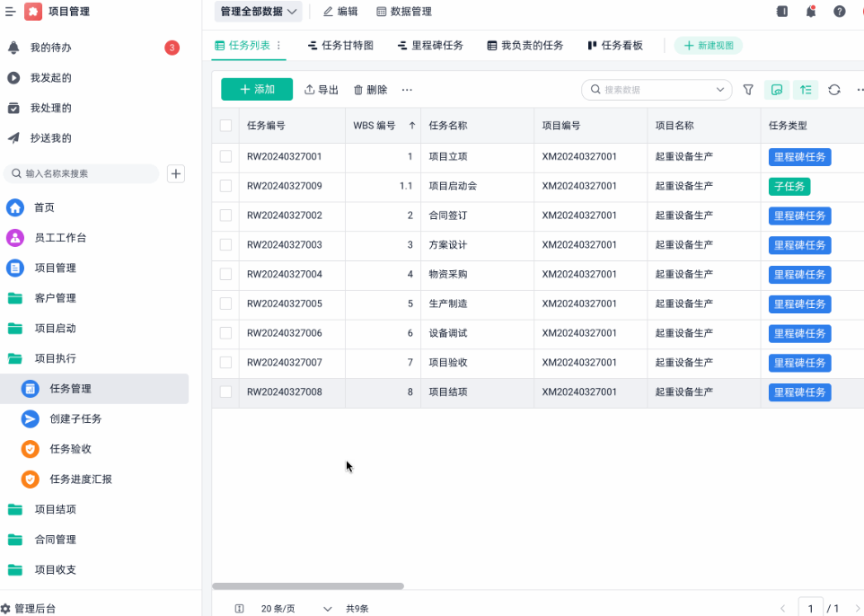Open the 任务看板 view tab

(x=615, y=45)
